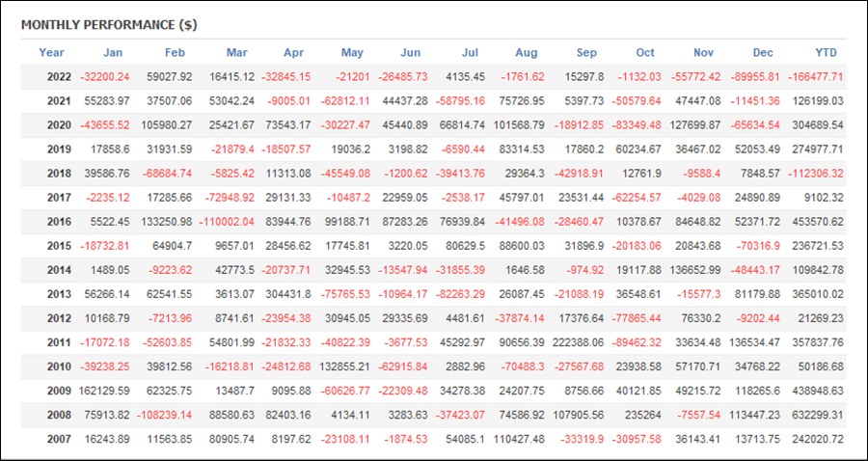Select May 2010 value 132855.21

coord(344,366)
